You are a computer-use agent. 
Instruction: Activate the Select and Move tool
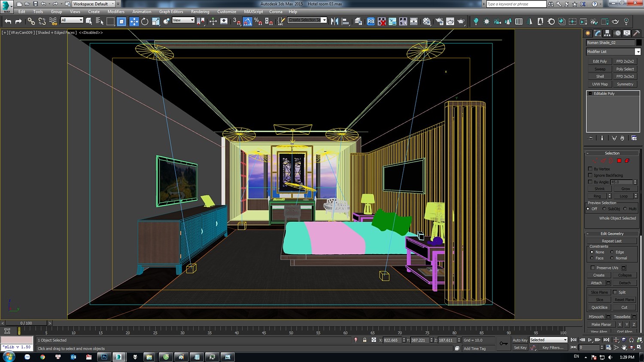[134, 21]
